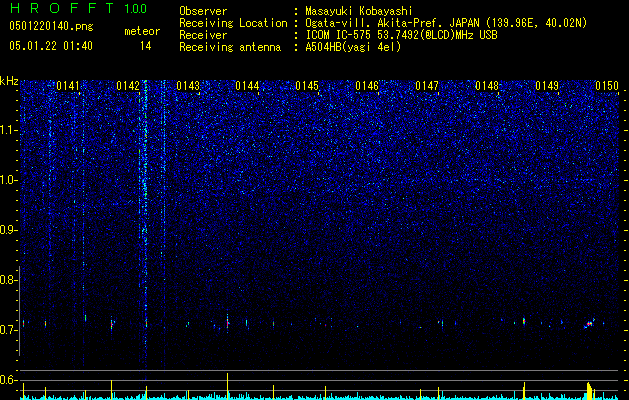Click the tallest yellow spike near 0144

pos(227,386)
